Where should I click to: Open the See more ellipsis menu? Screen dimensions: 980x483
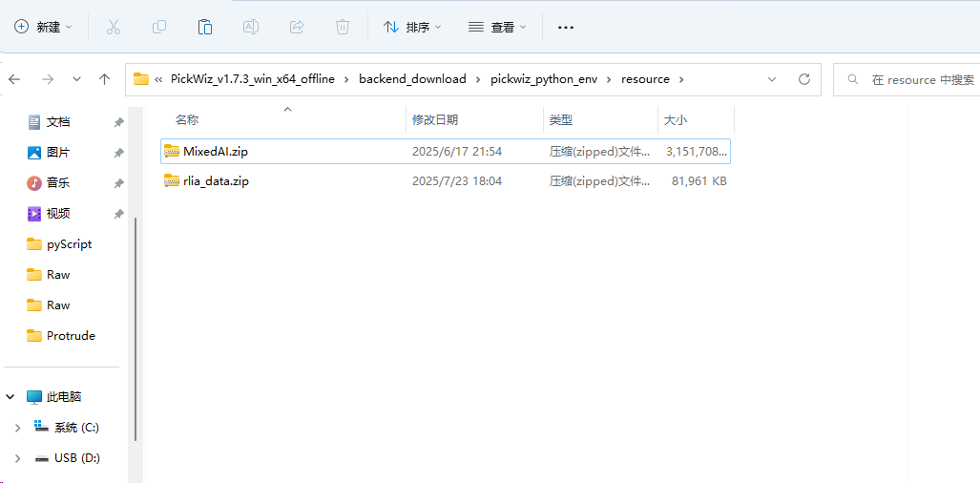(566, 27)
